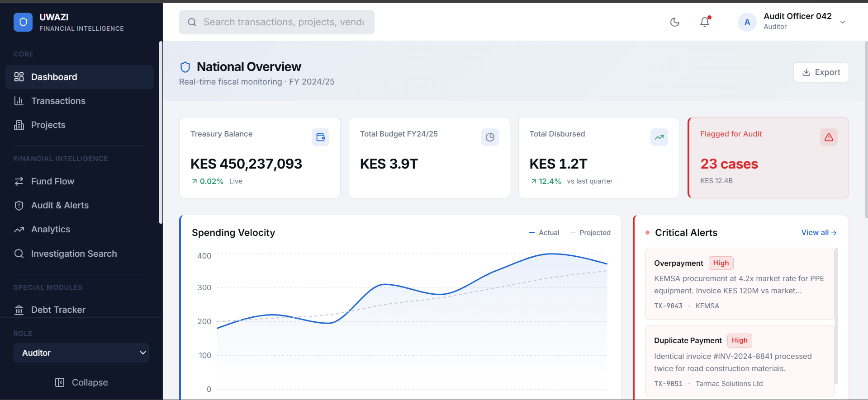Click the Analytics trend line icon
The width and height of the screenshot is (868, 400).
pos(19,230)
